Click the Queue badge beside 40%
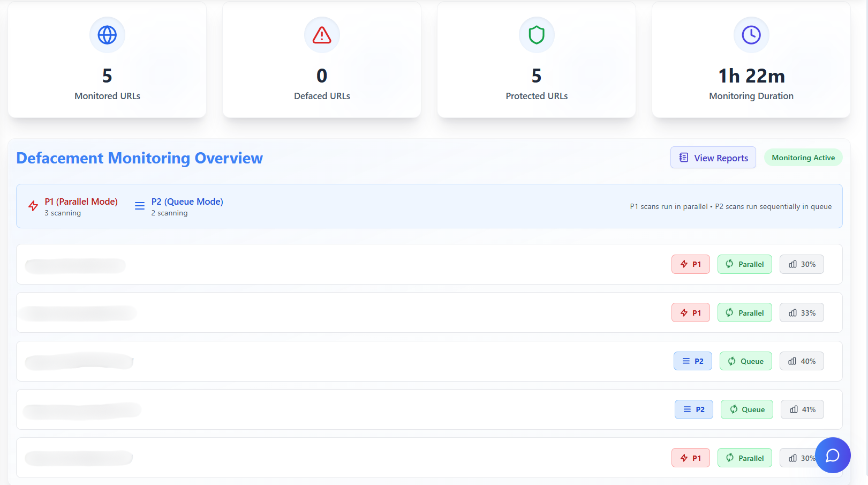The width and height of the screenshot is (868, 485). tap(745, 361)
